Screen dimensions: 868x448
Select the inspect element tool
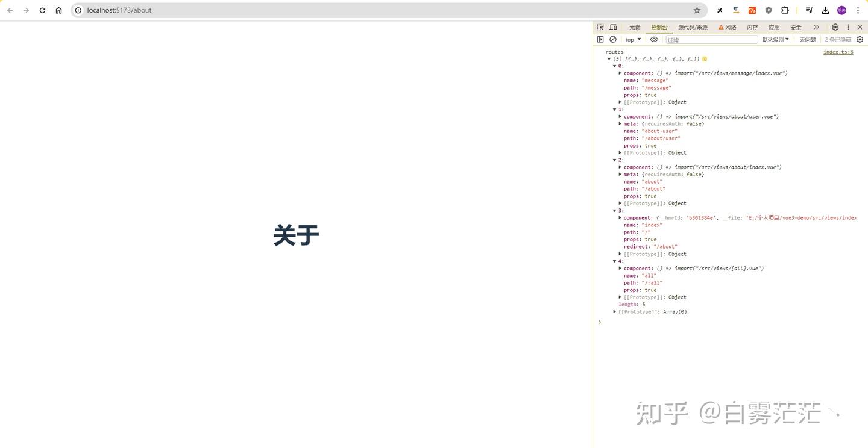coord(600,27)
